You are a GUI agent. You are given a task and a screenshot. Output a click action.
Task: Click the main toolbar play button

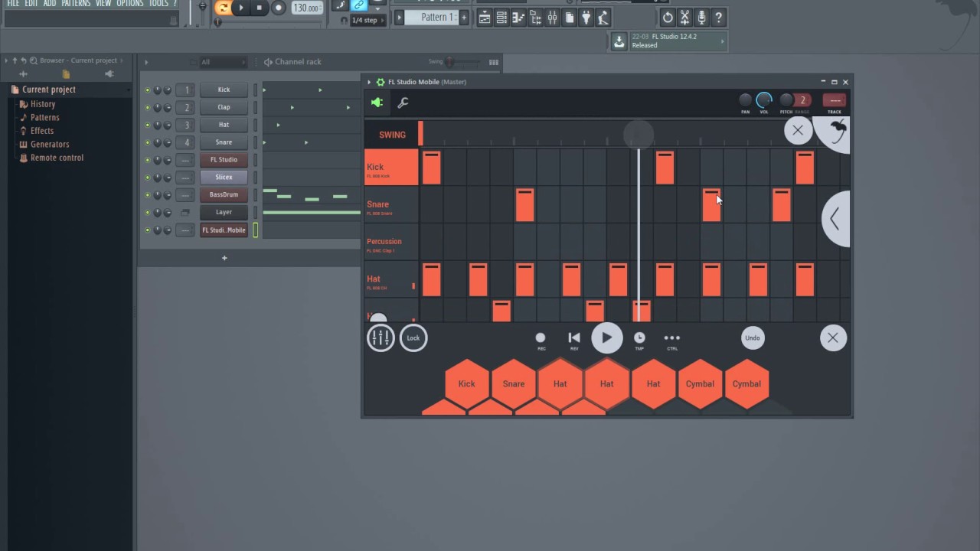coord(241,8)
